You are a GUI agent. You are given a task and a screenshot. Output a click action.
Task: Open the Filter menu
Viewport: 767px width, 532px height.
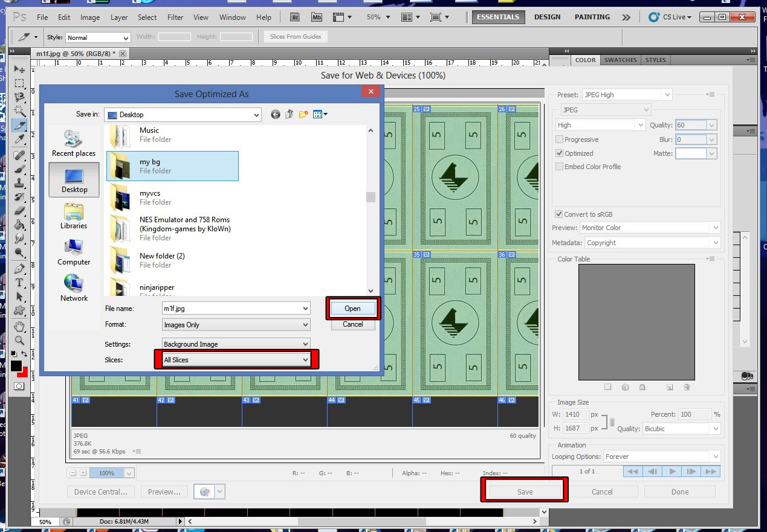pyautogui.click(x=175, y=18)
